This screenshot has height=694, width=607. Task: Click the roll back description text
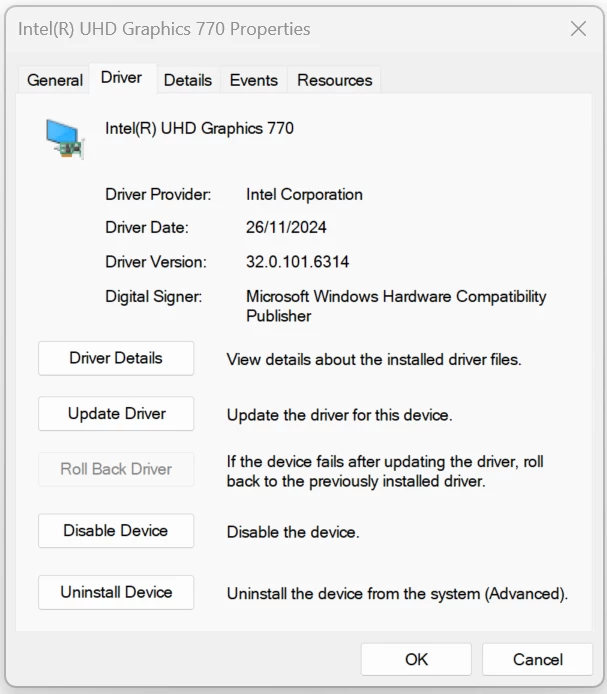385,471
